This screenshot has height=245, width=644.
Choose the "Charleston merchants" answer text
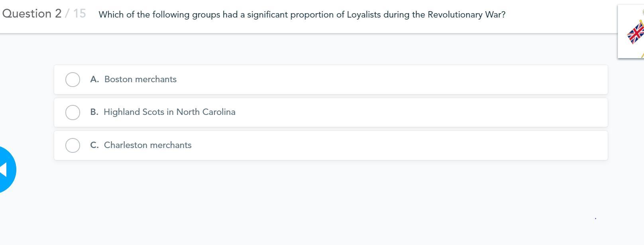coord(147,145)
